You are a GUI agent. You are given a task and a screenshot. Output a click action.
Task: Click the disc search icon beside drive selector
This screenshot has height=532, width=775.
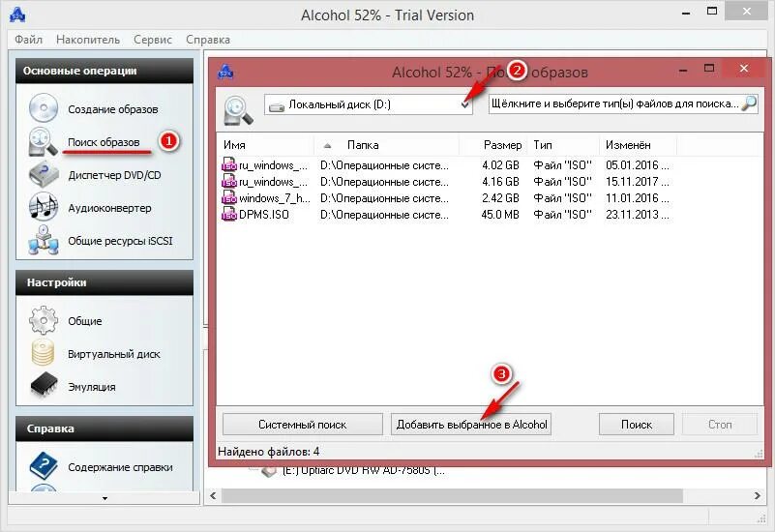tap(238, 110)
